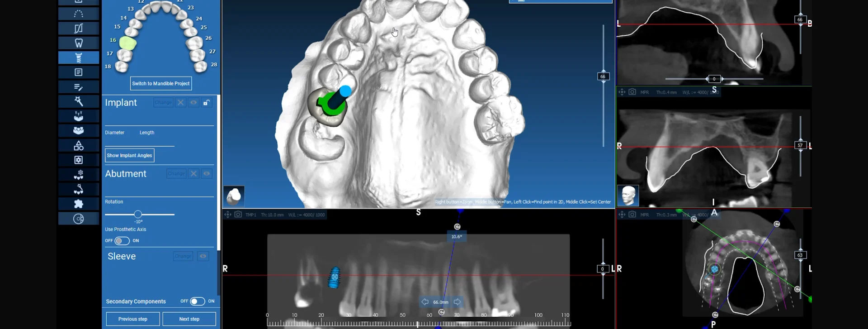Click the Abutment Change button
Viewport: 868px width, 329px height.
point(176,174)
